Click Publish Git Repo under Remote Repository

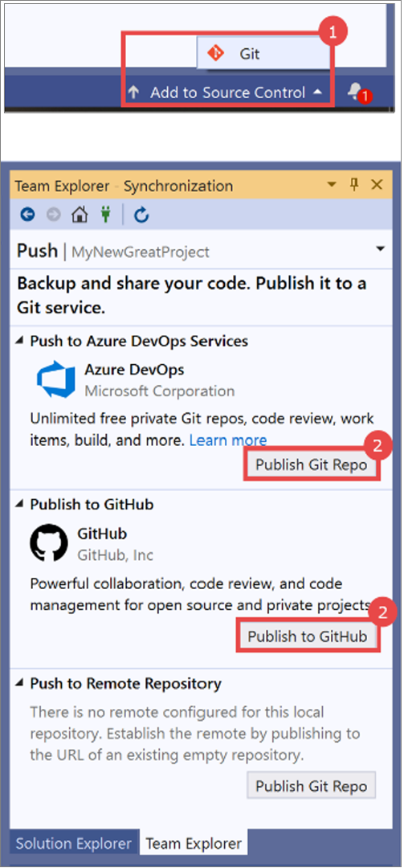(311, 786)
